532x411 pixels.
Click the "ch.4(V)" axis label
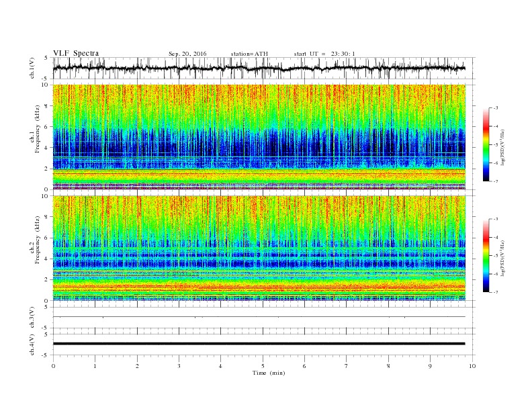click(32, 345)
